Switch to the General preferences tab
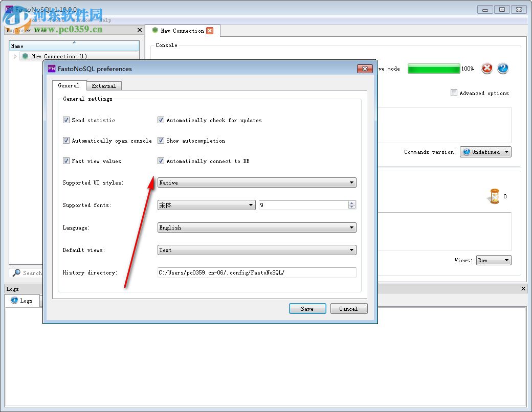 pos(69,85)
